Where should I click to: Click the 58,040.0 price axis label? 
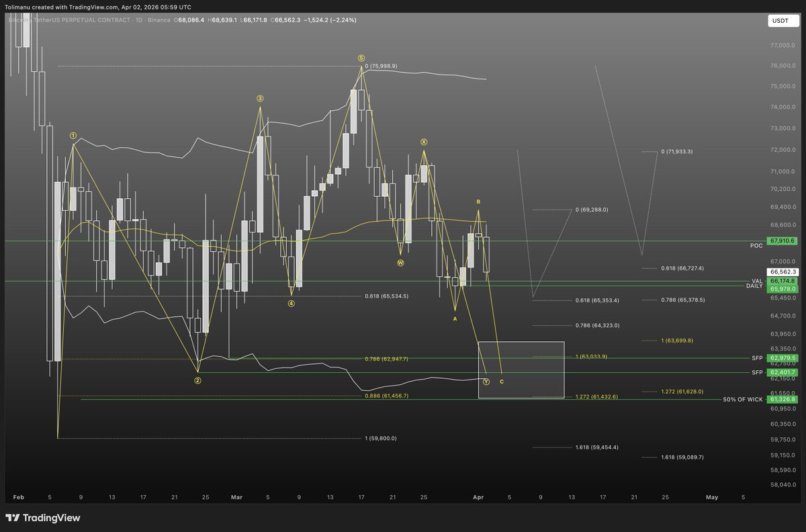click(x=782, y=484)
